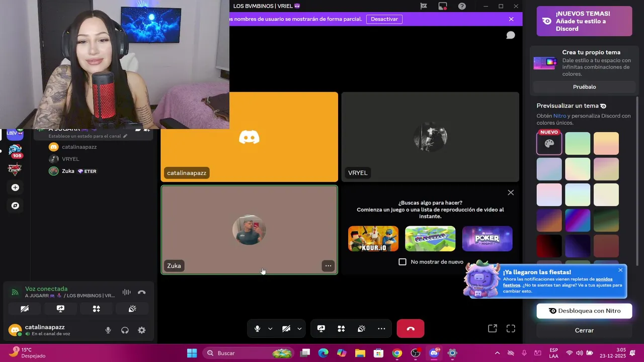This screenshot has height=362, width=644.
Task: Open the Activities icon in bottom call bar
Action: (x=341, y=329)
